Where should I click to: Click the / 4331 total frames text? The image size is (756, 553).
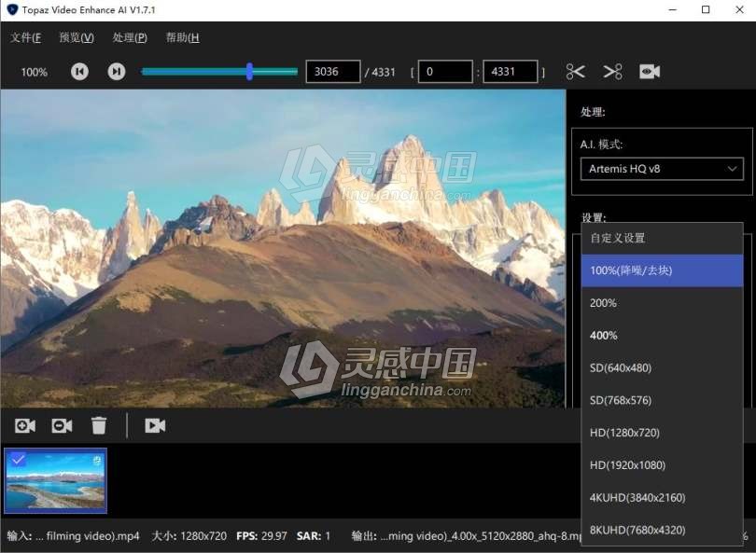click(x=380, y=72)
